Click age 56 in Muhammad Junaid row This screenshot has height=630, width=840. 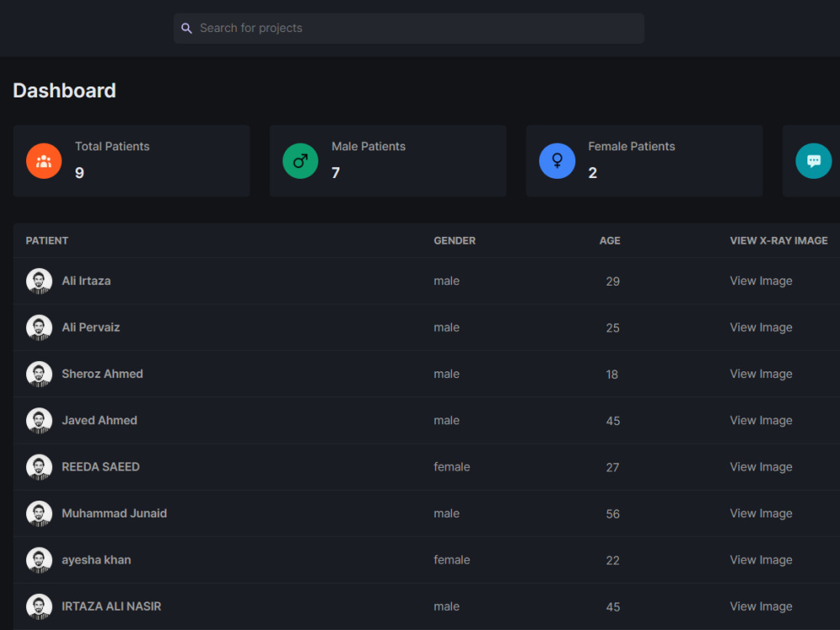pyautogui.click(x=613, y=514)
